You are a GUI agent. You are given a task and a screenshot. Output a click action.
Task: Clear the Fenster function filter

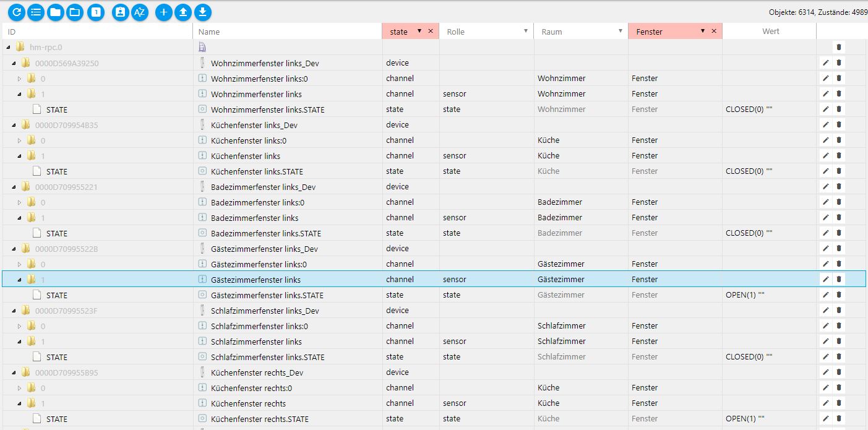coord(714,31)
